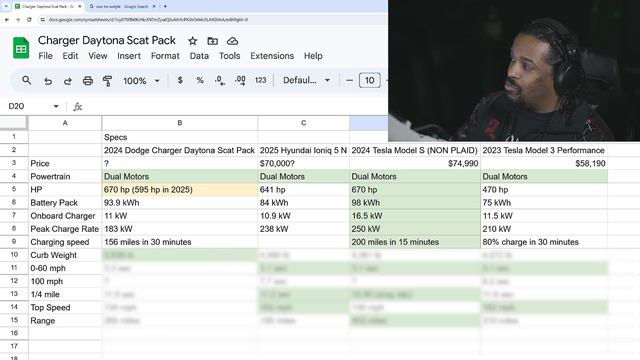The width and height of the screenshot is (640, 360).
Task: Select the cell '16.5 kW'
Action: pyautogui.click(x=415, y=216)
